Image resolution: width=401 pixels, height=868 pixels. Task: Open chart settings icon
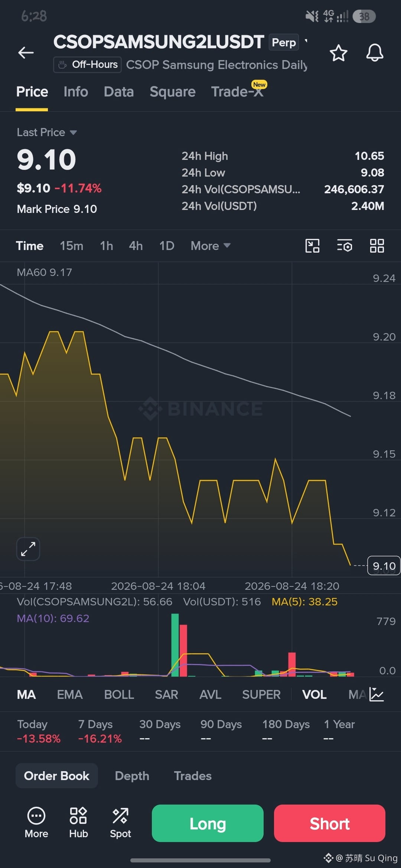pos(345,246)
